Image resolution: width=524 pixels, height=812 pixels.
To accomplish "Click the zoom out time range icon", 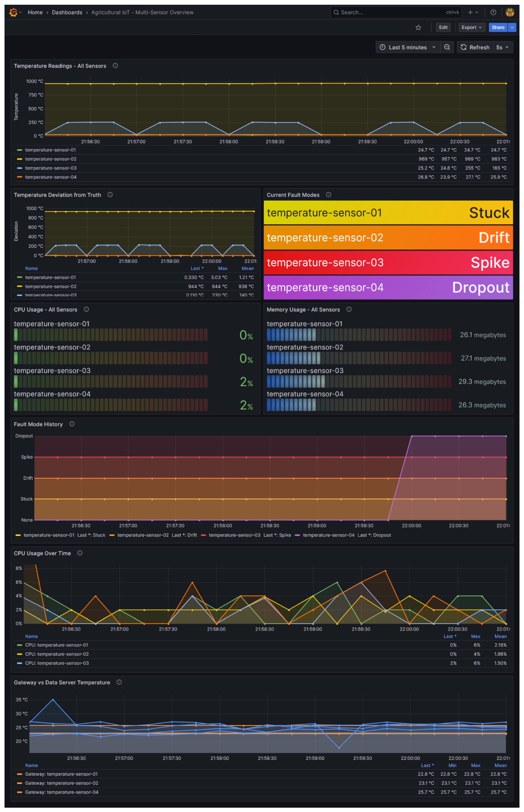I will click(x=447, y=47).
